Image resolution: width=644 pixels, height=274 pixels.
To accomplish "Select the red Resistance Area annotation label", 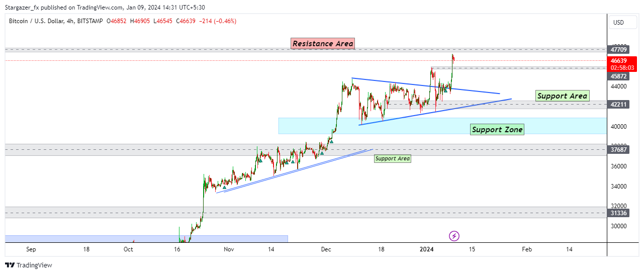I will 323,44.
